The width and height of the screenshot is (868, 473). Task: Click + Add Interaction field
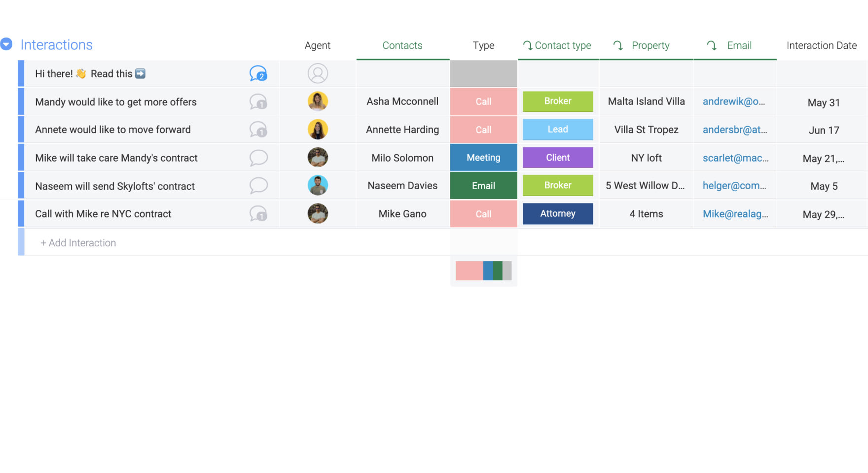78,243
